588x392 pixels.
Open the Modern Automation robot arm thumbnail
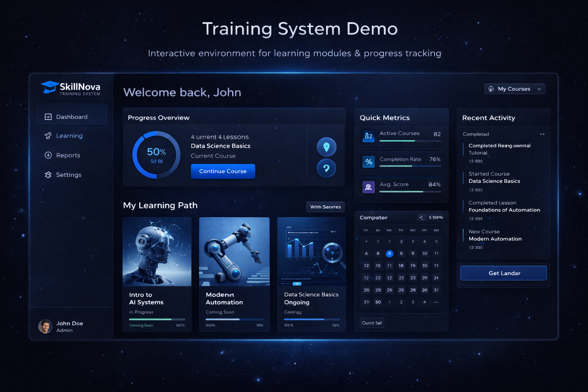(234, 252)
